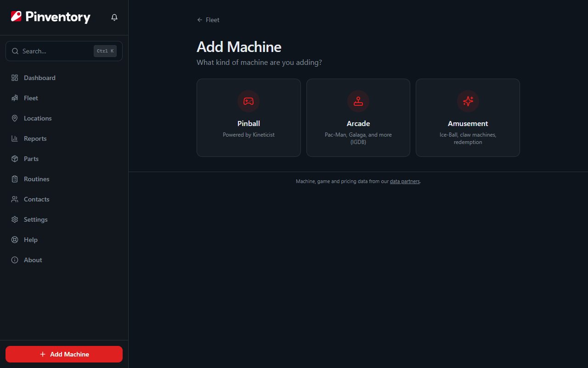588x368 pixels.
Task: Click the Ctrl K shortcut badge
Action: [105, 51]
